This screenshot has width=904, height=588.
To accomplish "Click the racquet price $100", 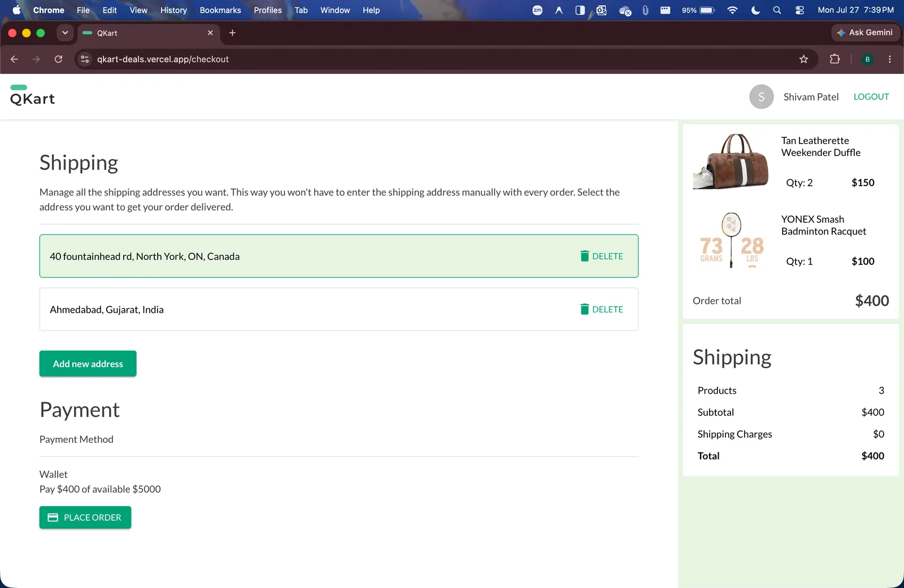I will tap(863, 261).
